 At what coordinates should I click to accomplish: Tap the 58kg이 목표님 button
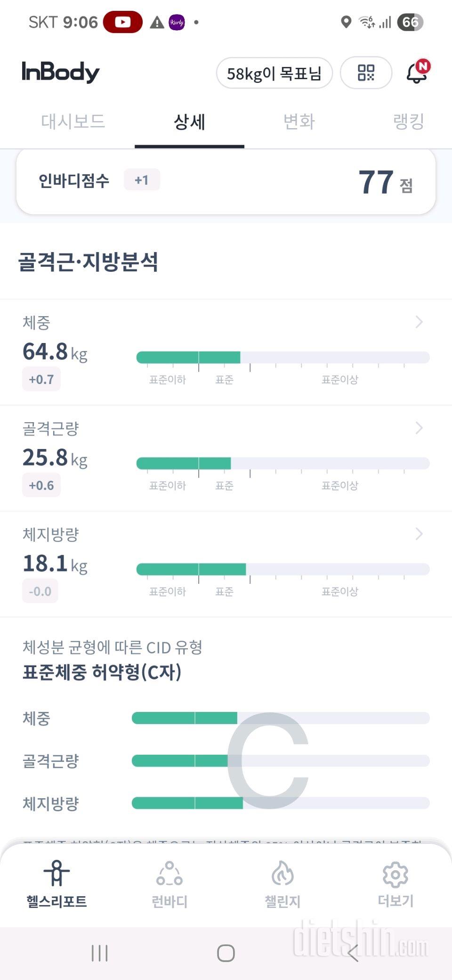[274, 73]
